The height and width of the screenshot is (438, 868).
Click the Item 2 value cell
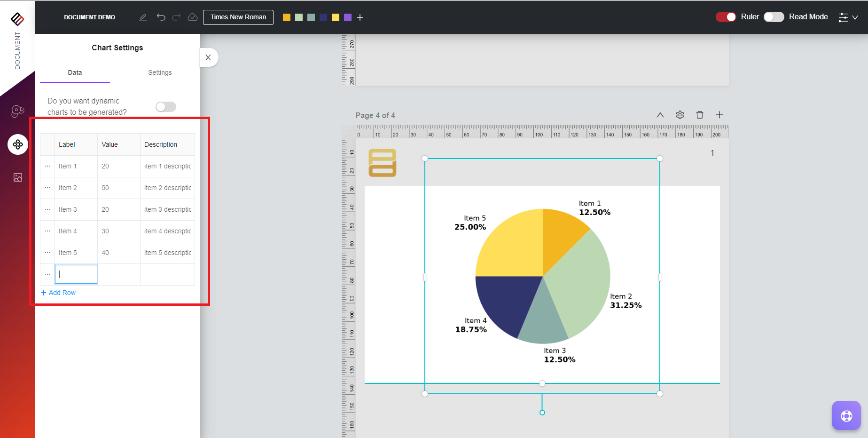coord(118,188)
